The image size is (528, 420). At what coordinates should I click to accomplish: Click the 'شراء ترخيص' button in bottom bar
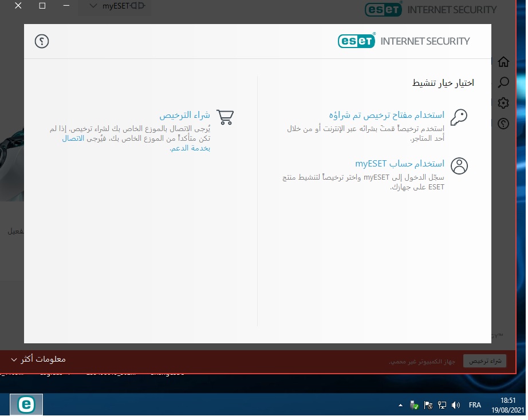[484, 361]
